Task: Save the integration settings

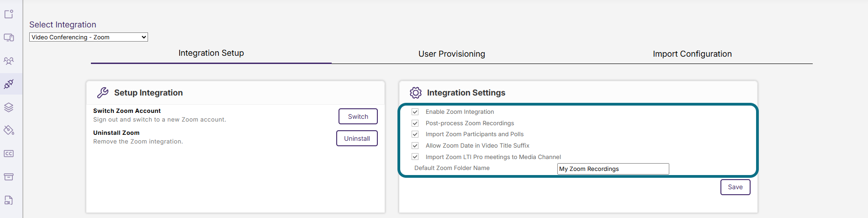Action: pyautogui.click(x=735, y=187)
